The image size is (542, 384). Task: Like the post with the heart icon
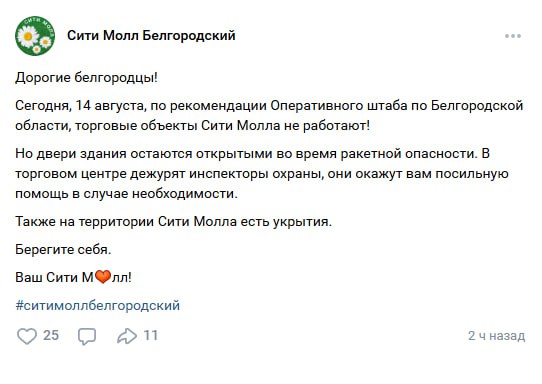pos(27,336)
